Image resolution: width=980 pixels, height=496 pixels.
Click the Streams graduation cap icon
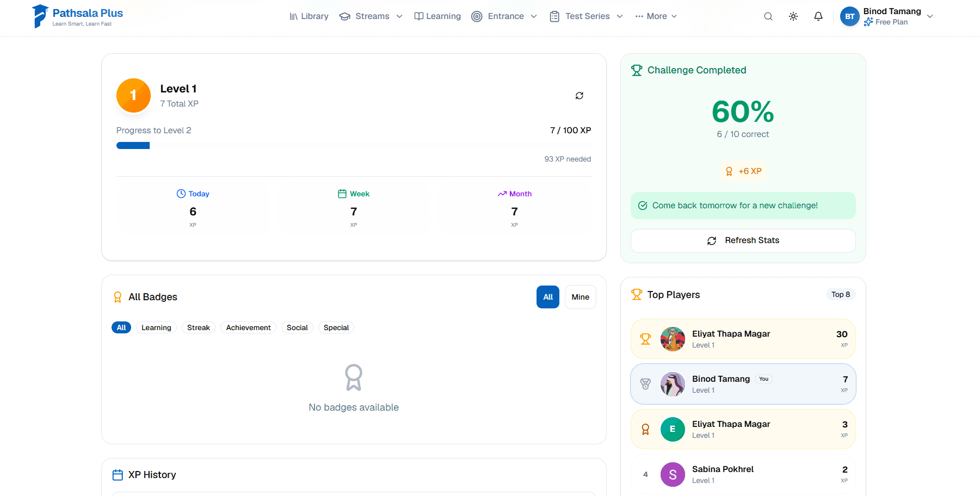tap(344, 16)
